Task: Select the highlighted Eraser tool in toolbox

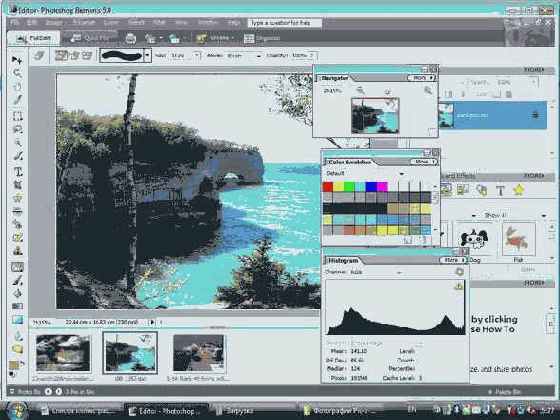Action: click(17, 267)
